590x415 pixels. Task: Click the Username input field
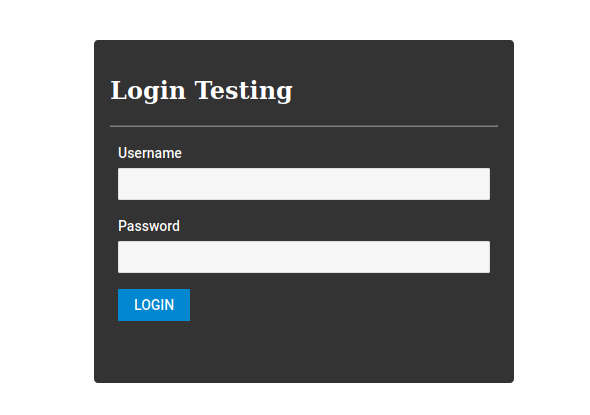pyautogui.click(x=304, y=184)
